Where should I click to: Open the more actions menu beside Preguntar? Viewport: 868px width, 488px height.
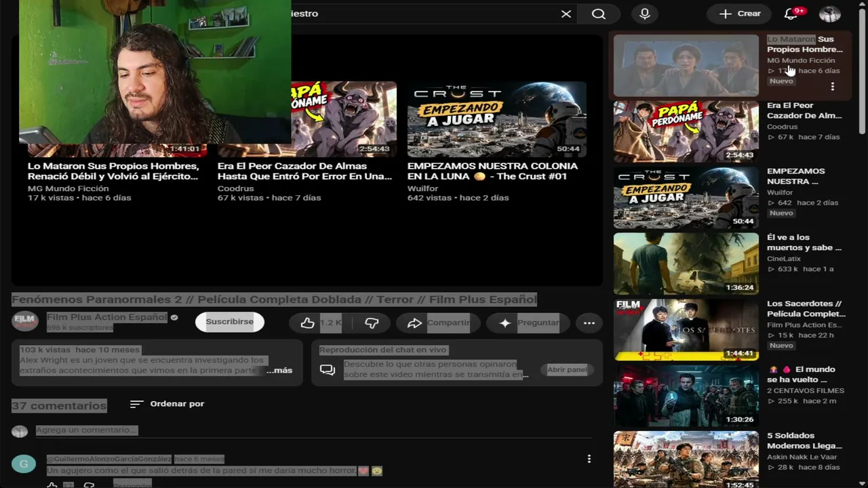(589, 323)
